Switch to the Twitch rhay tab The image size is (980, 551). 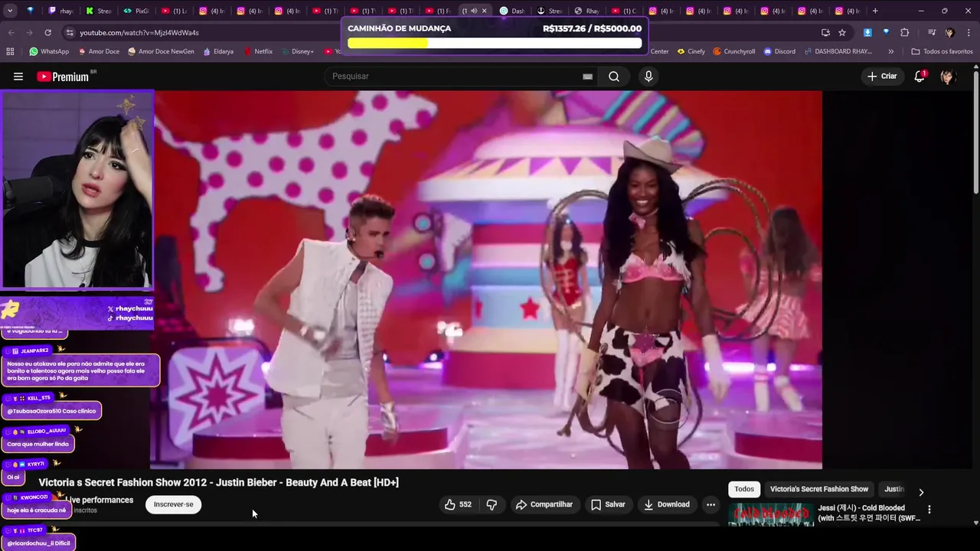tap(60, 11)
